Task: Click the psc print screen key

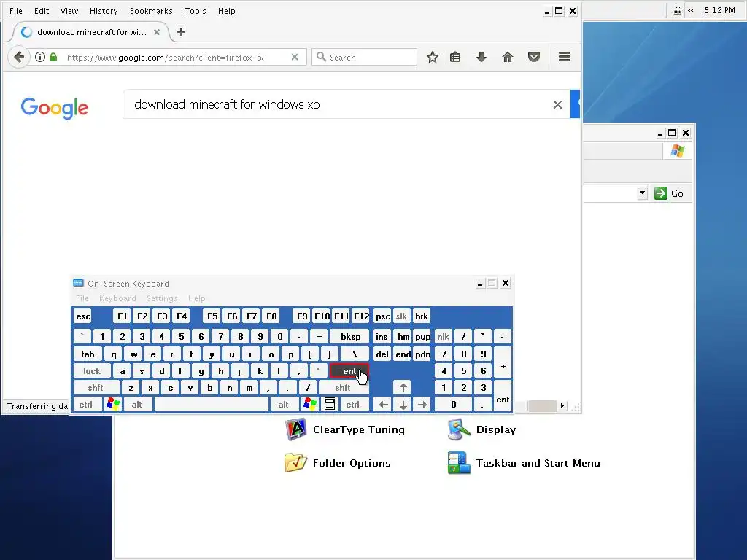Action: pyautogui.click(x=382, y=316)
